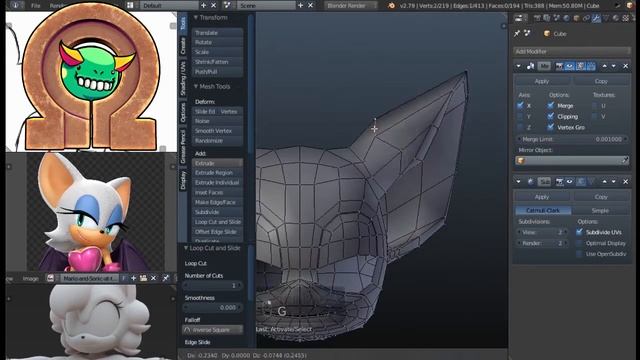Toggle the Vertex Groups checkbox

point(551,128)
